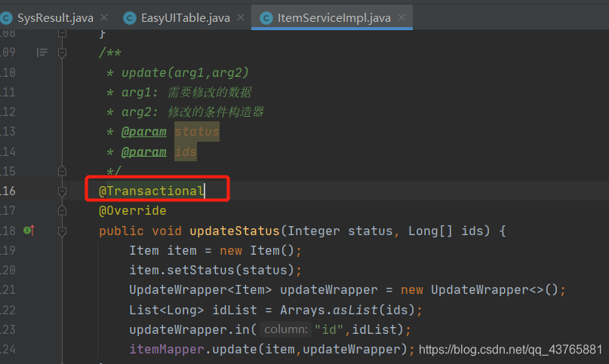Click the 'arg2:' comment line

click(x=192, y=112)
